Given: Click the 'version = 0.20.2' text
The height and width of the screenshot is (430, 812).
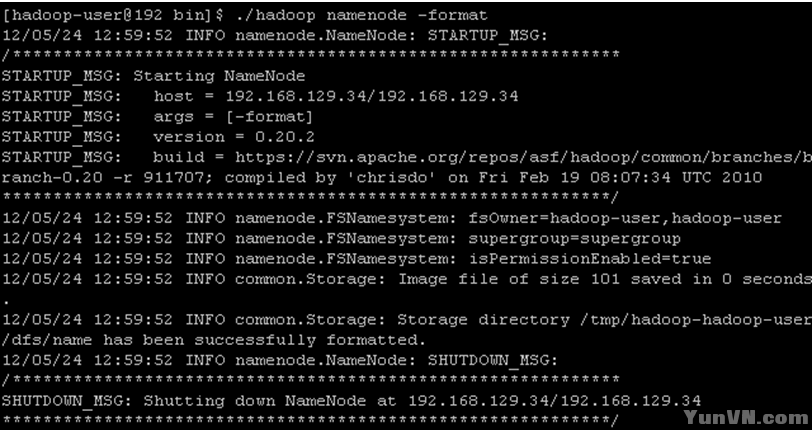Looking at the screenshot, I should [x=234, y=137].
